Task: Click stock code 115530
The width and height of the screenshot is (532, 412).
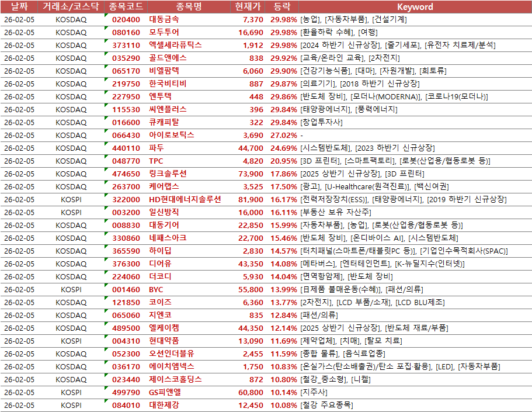Action: (126, 110)
